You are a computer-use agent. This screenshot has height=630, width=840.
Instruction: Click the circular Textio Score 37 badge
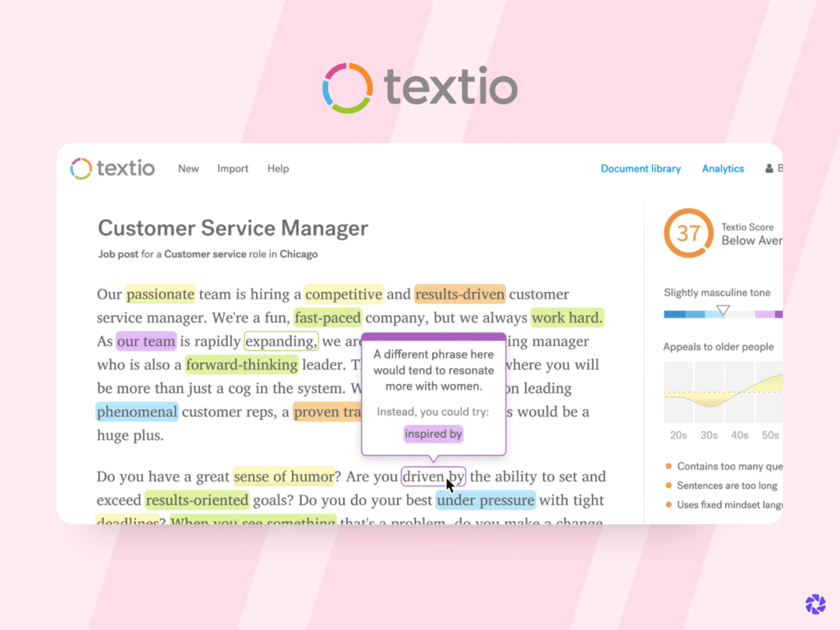tap(687, 233)
